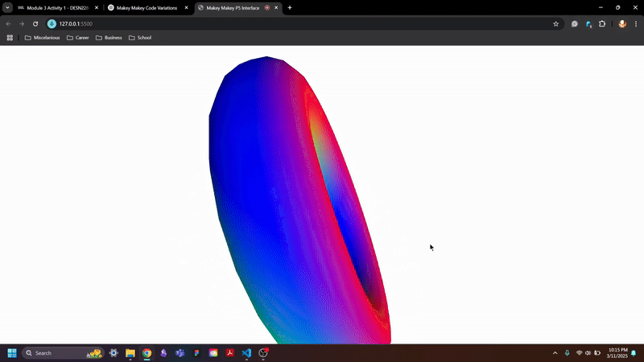The image size is (644, 362).
Task: Open the rainbow square app next to Figma in taskbar
Action: coord(213,353)
